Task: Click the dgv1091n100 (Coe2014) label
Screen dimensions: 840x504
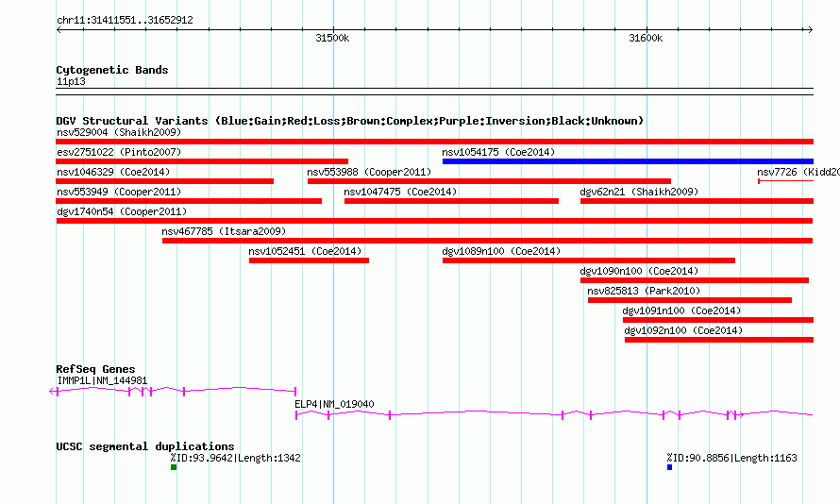Action: tap(681, 311)
